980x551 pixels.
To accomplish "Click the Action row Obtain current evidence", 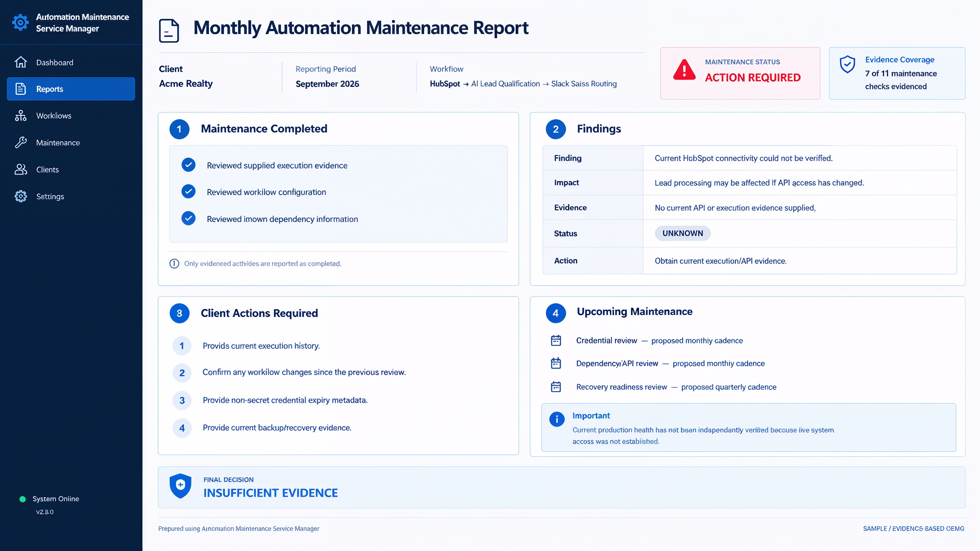I will (x=720, y=261).
